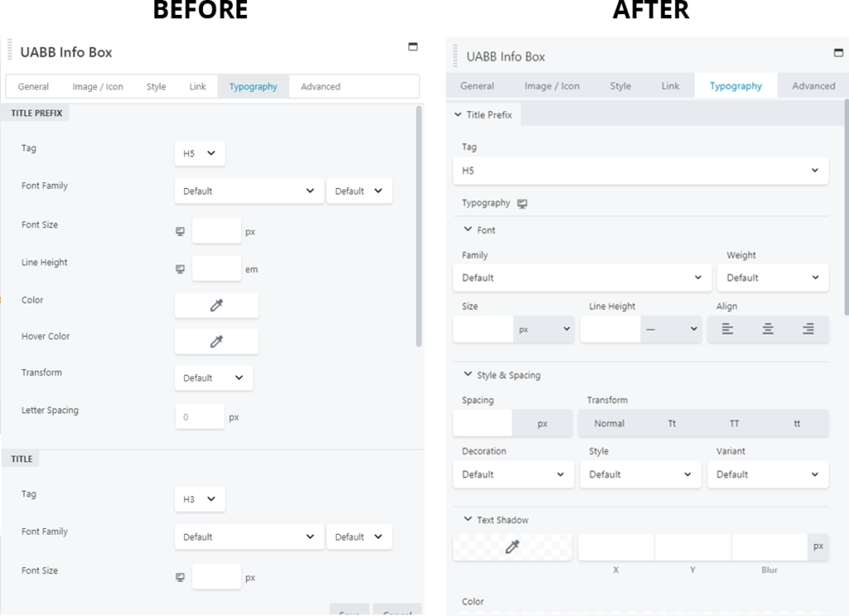Choose lowercase tt transform option
849x616 pixels.
797,424
